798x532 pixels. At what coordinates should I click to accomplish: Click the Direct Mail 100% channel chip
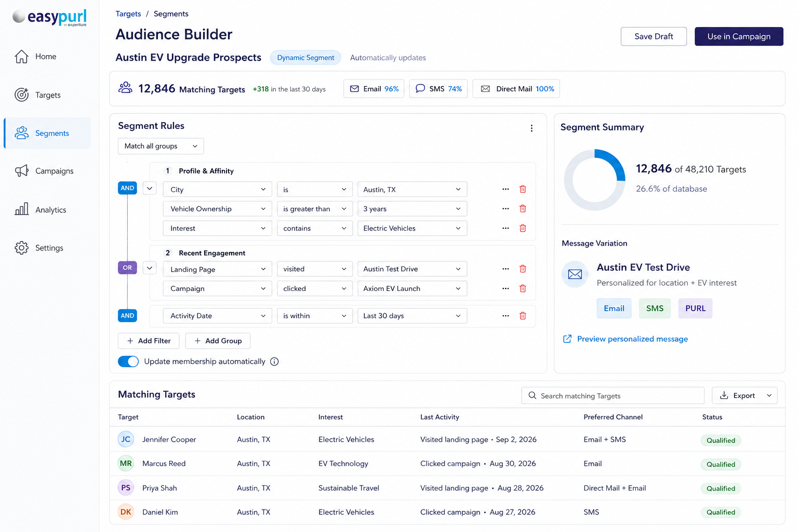coord(516,89)
